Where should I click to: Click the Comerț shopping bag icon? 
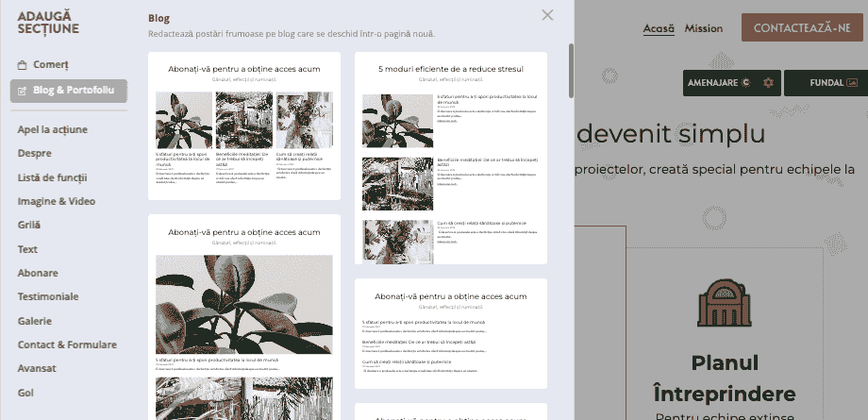pyautogui.click(x=22, y=65)
